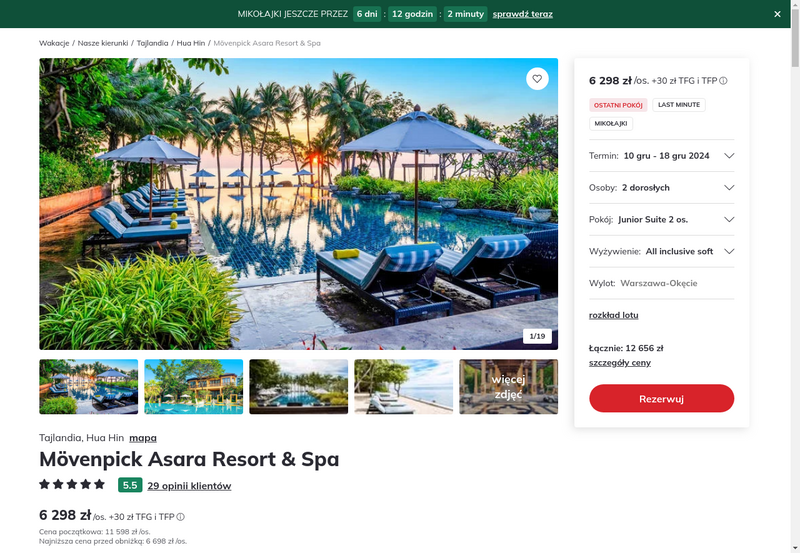Go to Tajlandia in breadcrumbs
The width and height of the screenshot is (800, 553).
pos(152,43)
